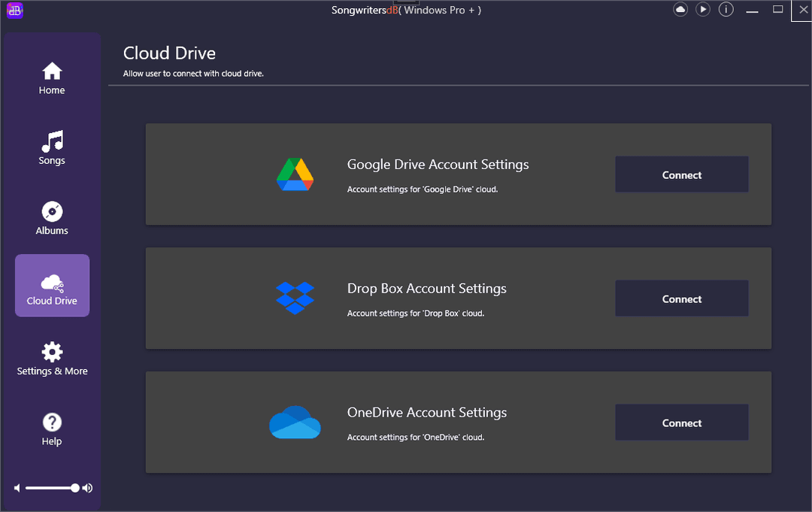Click text "Account settings for 'Drop Box' cloud."
This screenshot has height=512, width=812.
coord(415,314)
